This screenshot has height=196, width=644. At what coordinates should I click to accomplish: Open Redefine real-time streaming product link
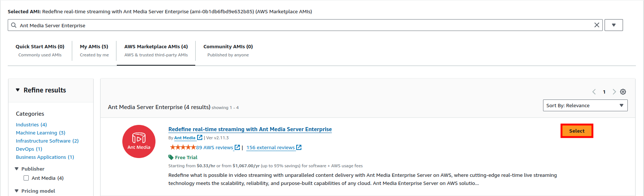[250, 129]
